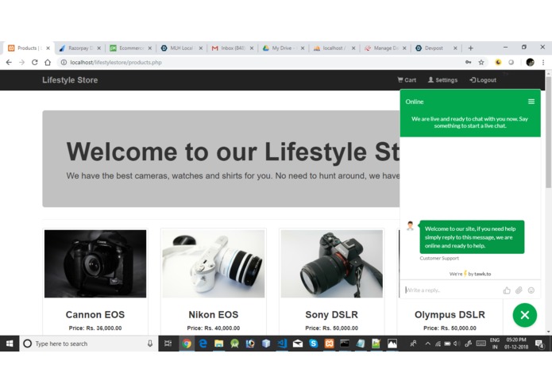Click the Lifestyle Store brand link
This screenshot has height=392, width=552.
(x=70, y=80)
